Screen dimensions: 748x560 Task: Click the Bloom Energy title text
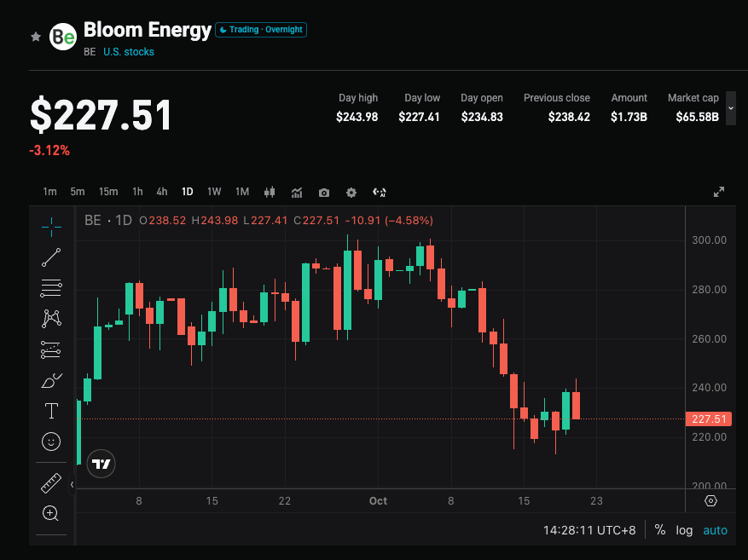(148, 30)
